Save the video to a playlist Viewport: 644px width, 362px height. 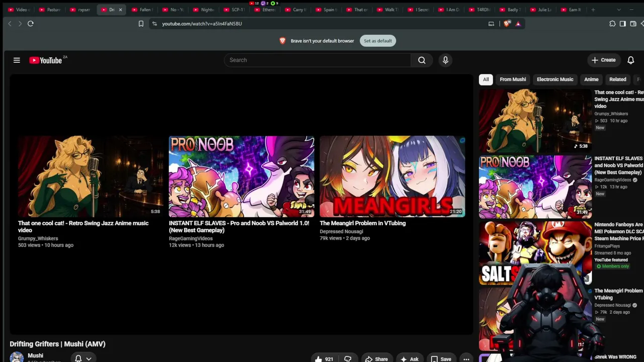coord(441,359)
